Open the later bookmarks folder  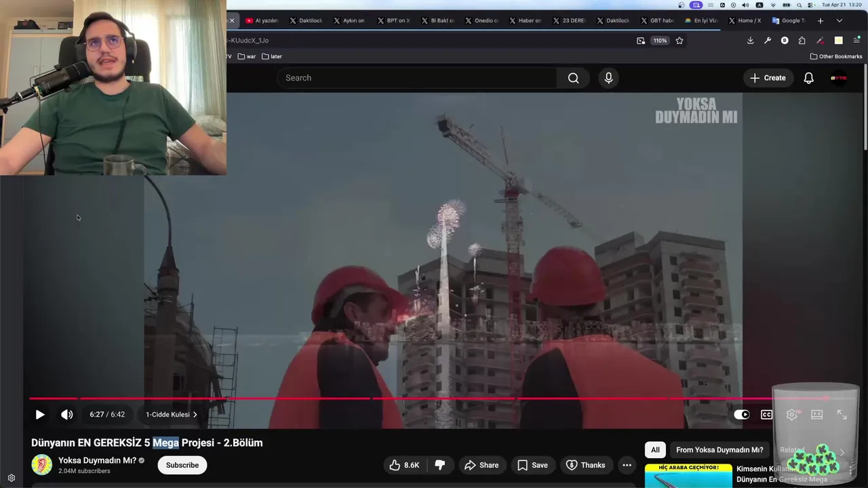coord(272,56)
